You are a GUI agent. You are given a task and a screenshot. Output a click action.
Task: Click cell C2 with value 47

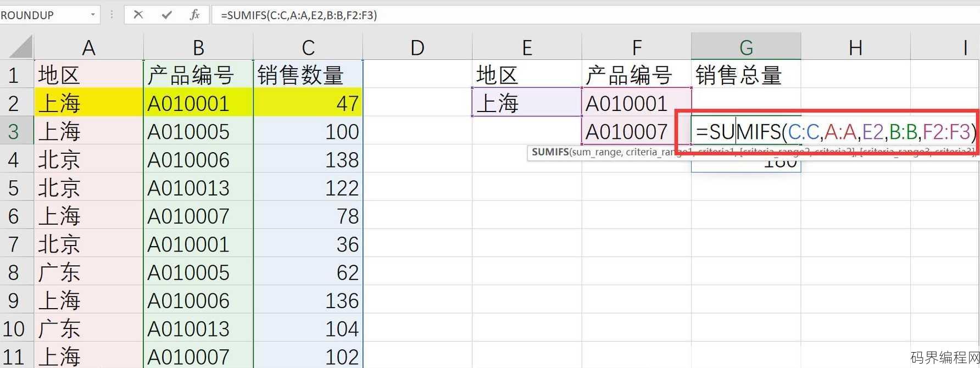pyautogui.click(x=308, y=103)
